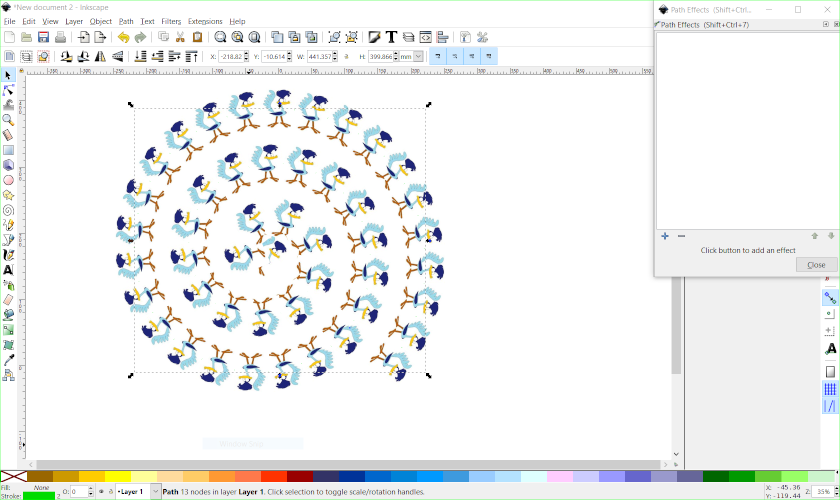This screenshot has height=500, width=840.
Task: Open the units mm dropdown
Action: click(418, 56)
